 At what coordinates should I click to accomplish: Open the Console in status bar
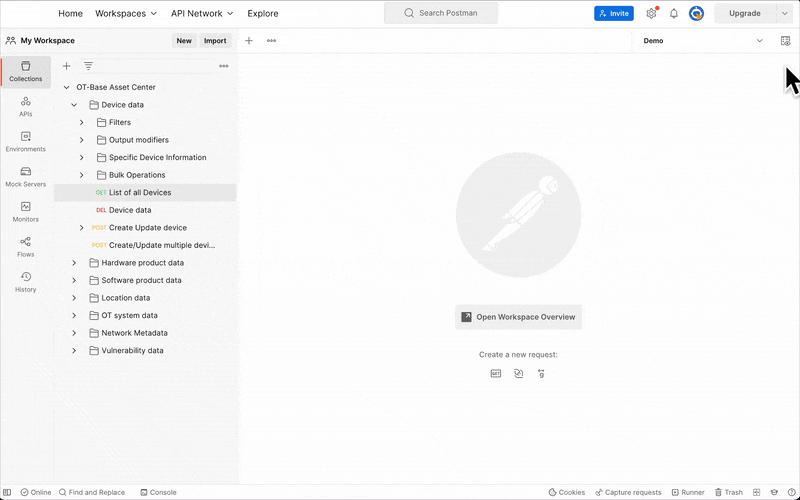158,492
